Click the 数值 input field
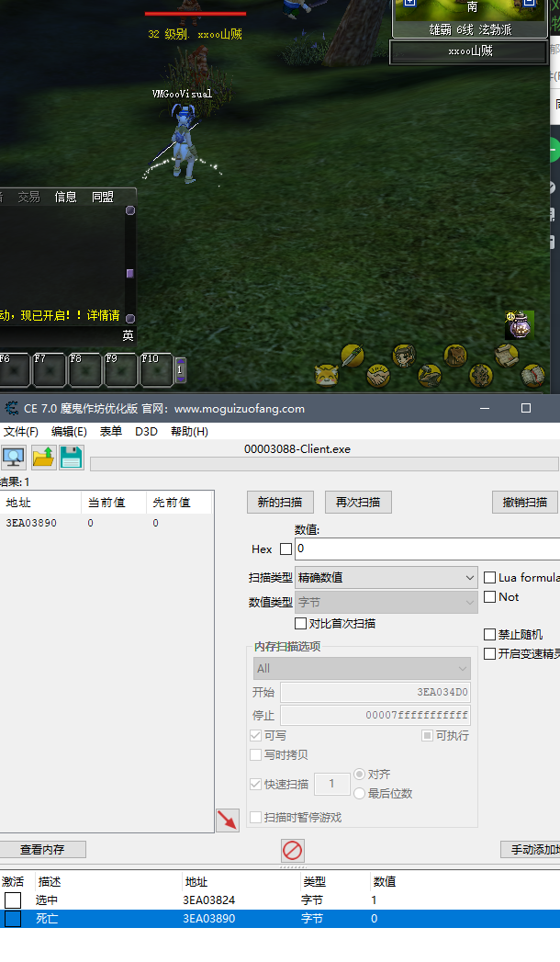 (428, 549)
